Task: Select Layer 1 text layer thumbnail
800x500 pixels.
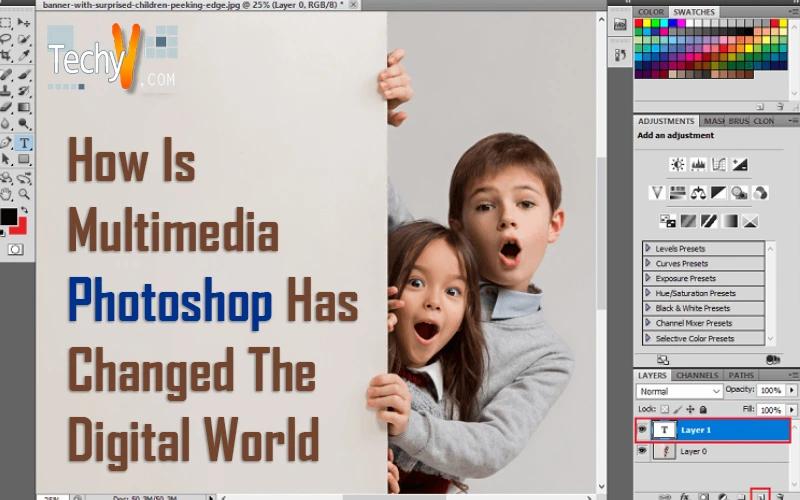Action: click(664, 430)
